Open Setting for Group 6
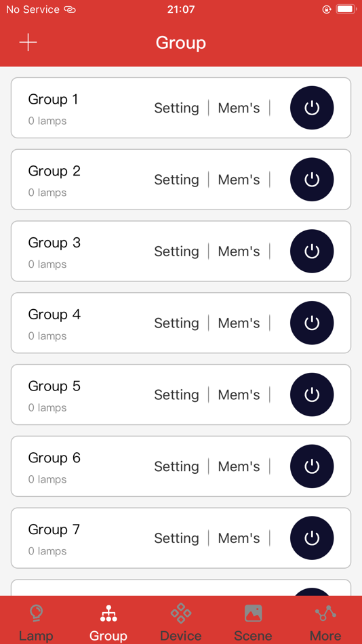Image resolution: width=362 pixels, height=644 pixels. [x=177, y=466]
